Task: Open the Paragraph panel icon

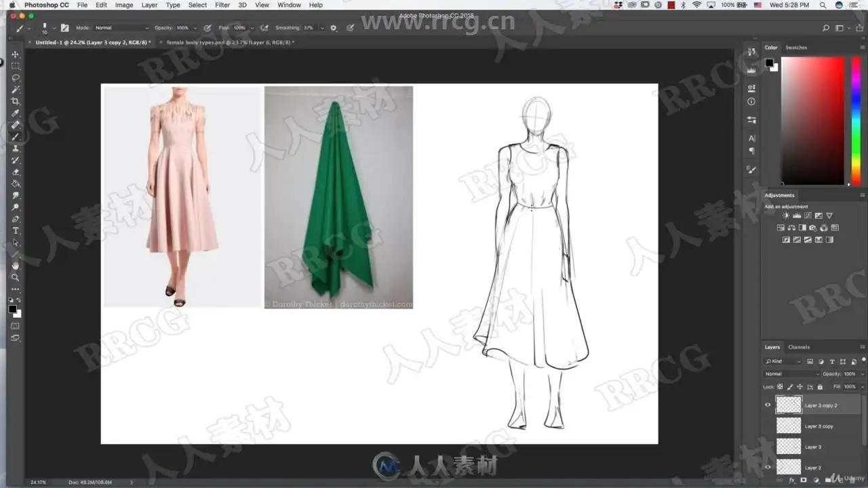Action: click(x=751, y=151)
